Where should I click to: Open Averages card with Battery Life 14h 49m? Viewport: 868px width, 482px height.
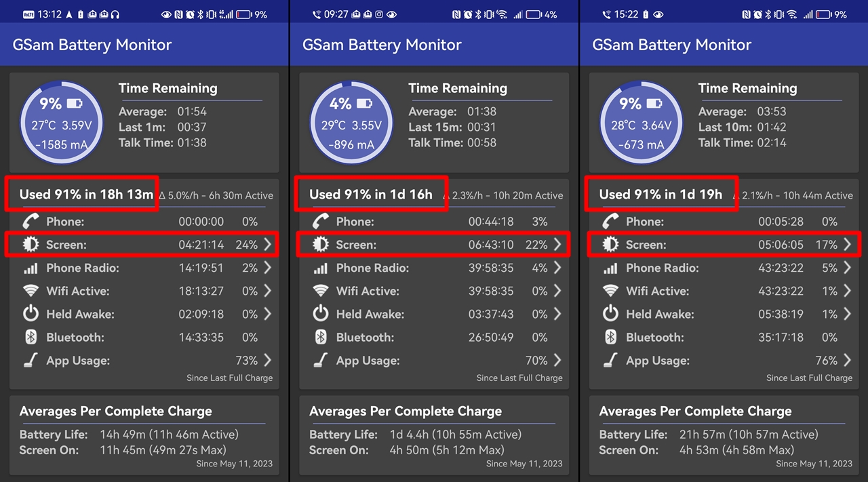[x=144, y=434]
